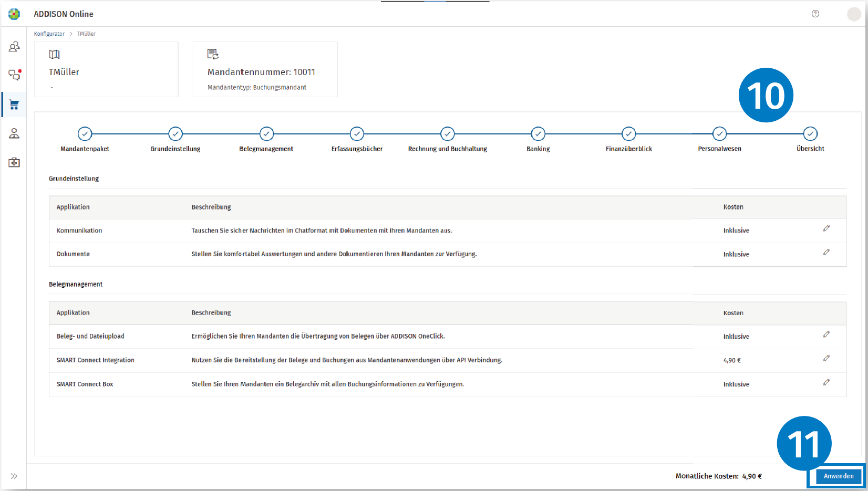Screen dimensions: 868x491
Task: Click the SMART Connect Integration description
Action: click(347, 360)
